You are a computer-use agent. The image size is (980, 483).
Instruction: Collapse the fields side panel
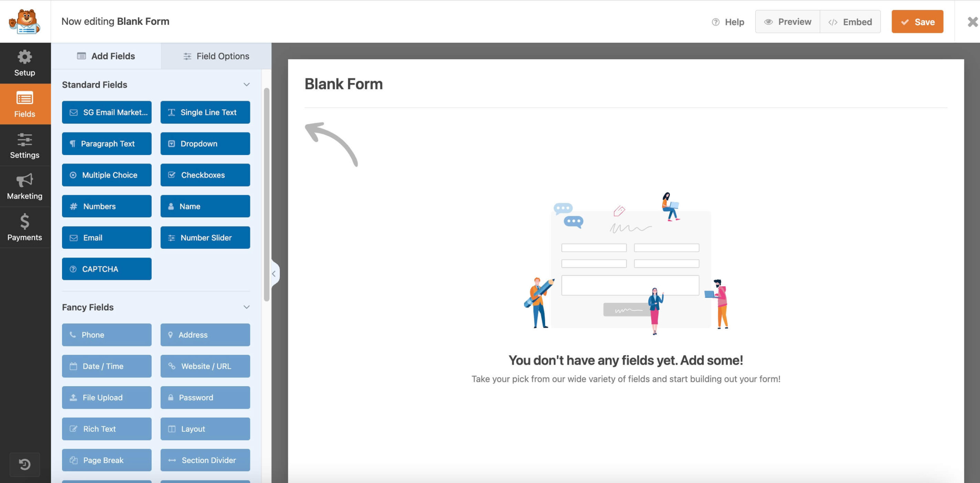tap(274, 274)
